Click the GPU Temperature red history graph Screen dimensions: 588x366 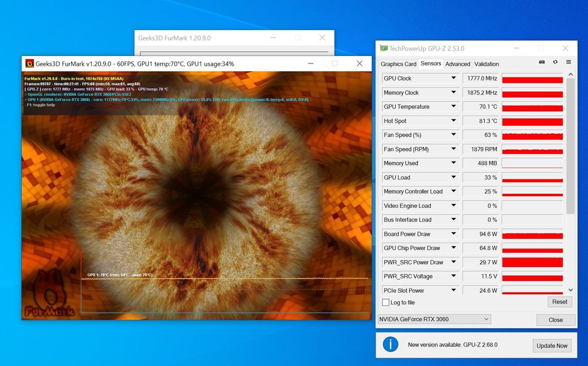[x=532, y=107]
